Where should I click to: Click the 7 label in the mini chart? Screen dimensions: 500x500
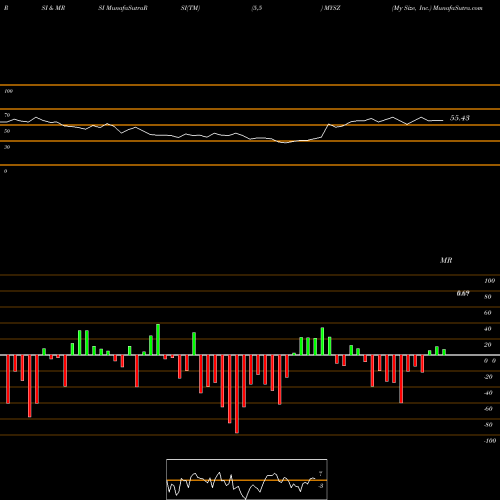(321, 474)
